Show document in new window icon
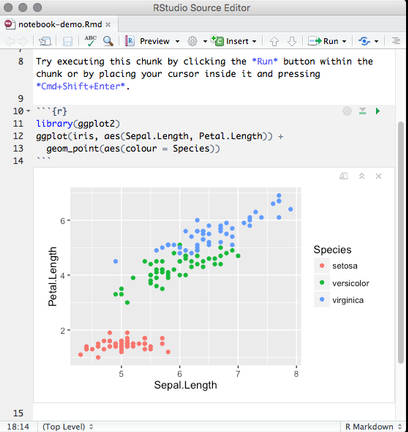408x432 pixels. (45, 41)
